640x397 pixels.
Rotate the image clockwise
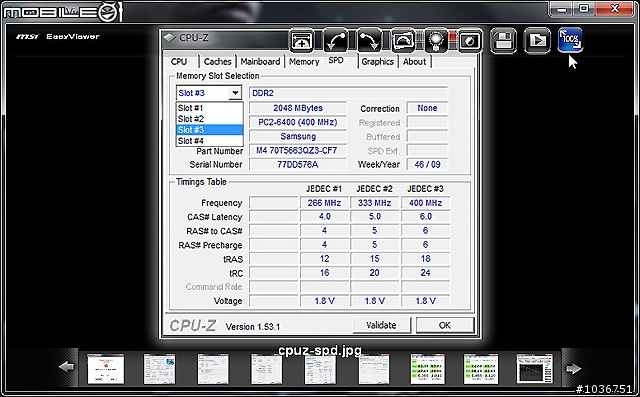[x=369, y=40]
